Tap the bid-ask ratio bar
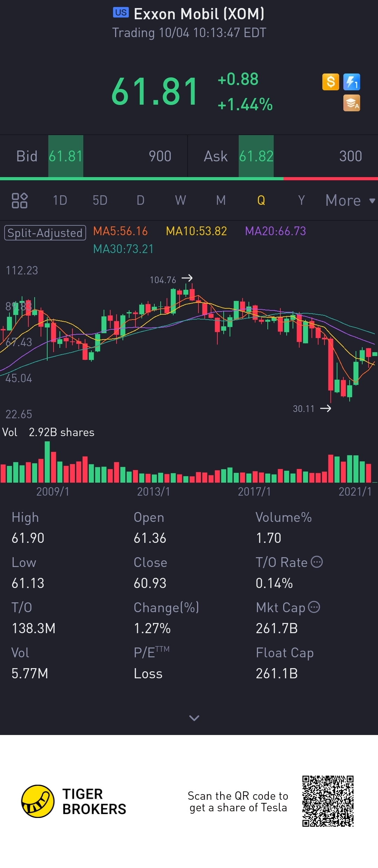Viewport: 378px width, 868px height. coord(189,179)
